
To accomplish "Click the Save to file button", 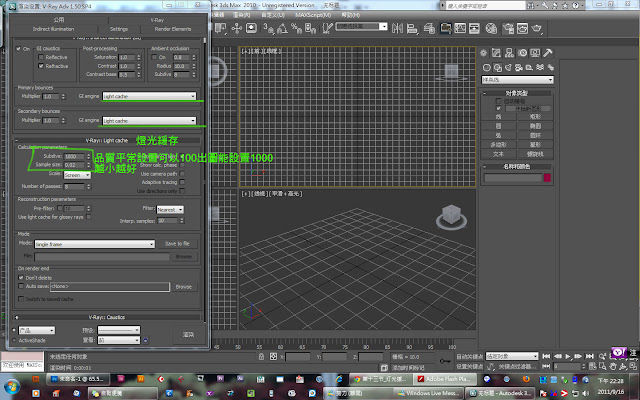I will pos(178,244).
